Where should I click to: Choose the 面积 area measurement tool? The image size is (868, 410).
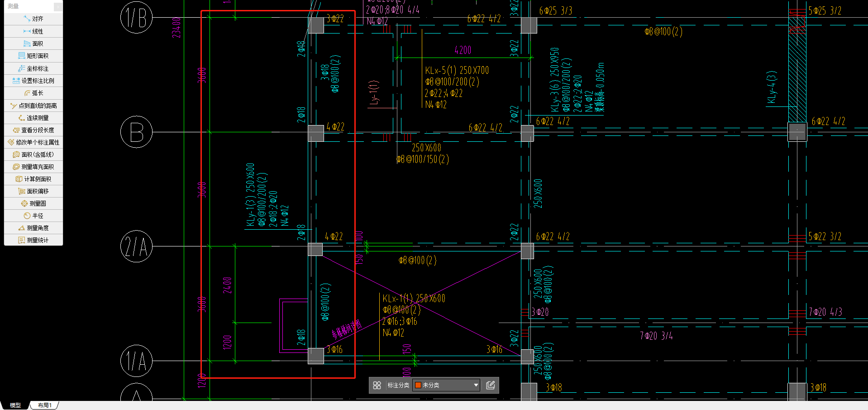(x=33, y=43)
